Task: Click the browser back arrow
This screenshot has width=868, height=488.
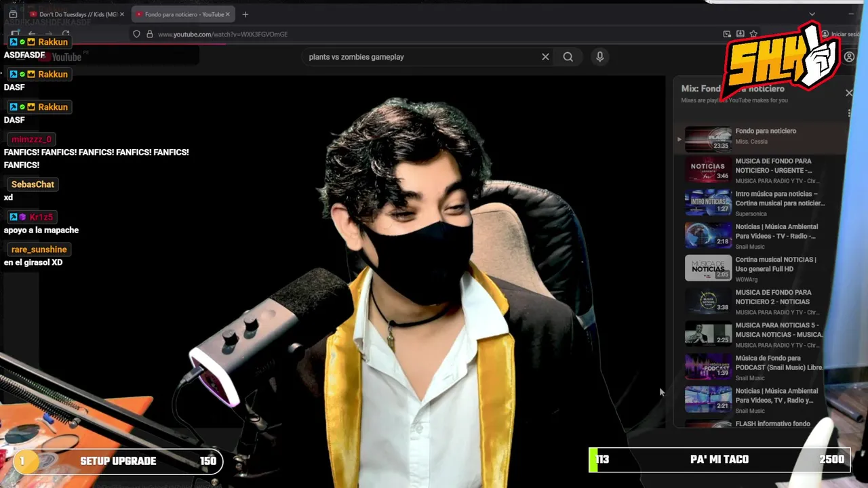Action: pos(31,34)
